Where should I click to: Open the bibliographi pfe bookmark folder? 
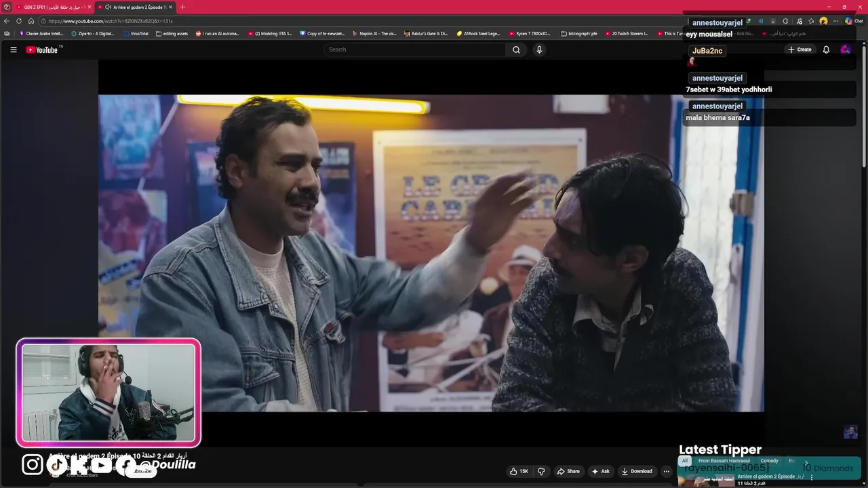tap(579, 33)
